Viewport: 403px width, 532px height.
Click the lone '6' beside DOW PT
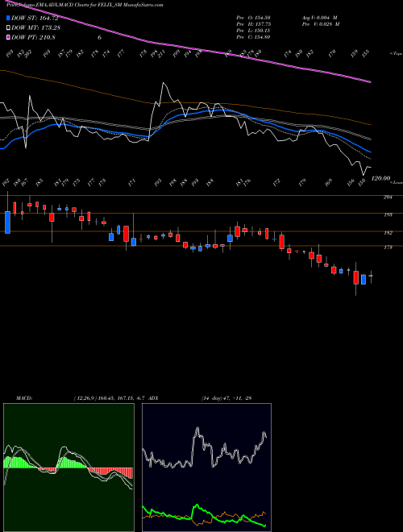pos(99,38)
